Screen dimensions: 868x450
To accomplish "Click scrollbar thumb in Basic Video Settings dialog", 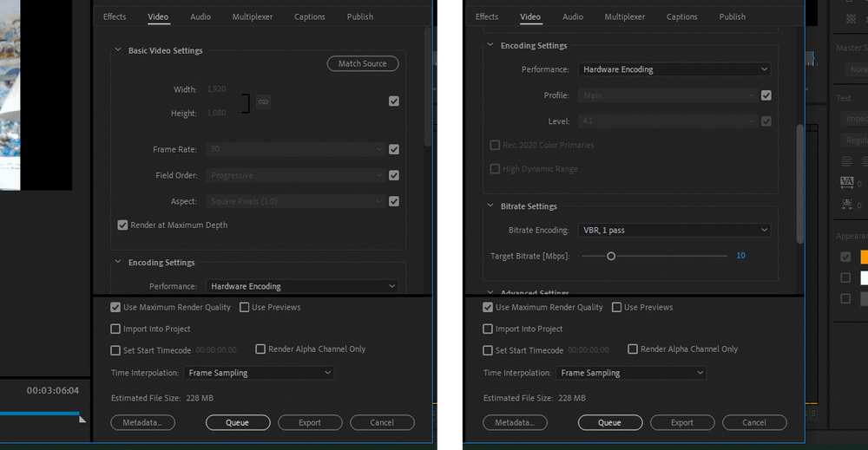I will [427, 87].
